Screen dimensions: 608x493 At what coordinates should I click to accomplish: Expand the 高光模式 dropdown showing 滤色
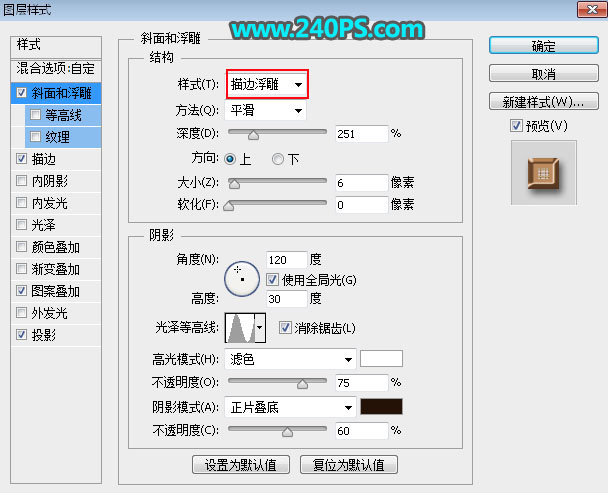click(x=291, y=358)
